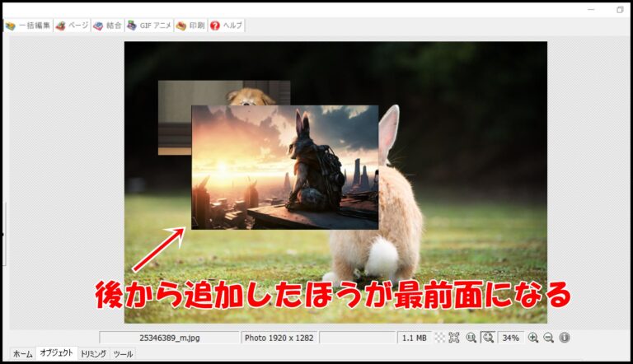Open the ヘルプ help tab

click(226, 26)
